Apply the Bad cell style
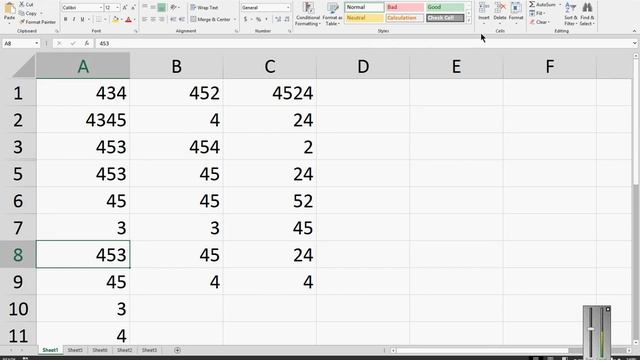 [404, 7]
